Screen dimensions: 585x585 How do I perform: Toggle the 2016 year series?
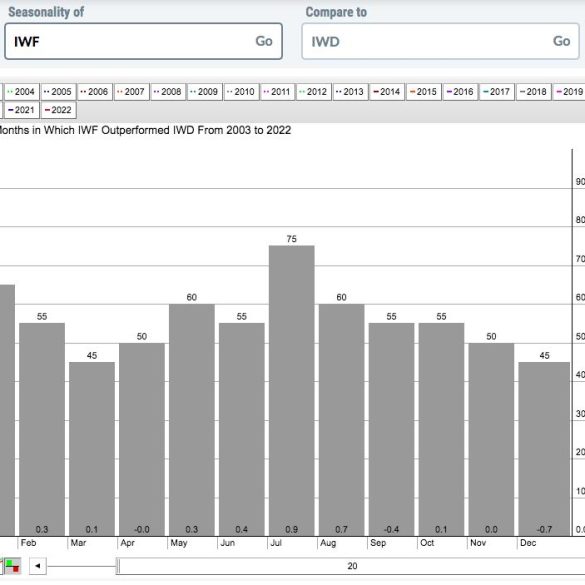(460, 92)
